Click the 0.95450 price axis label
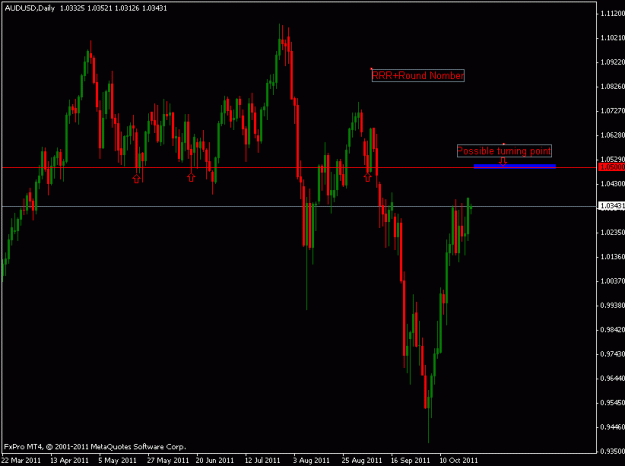 [612, 403]
